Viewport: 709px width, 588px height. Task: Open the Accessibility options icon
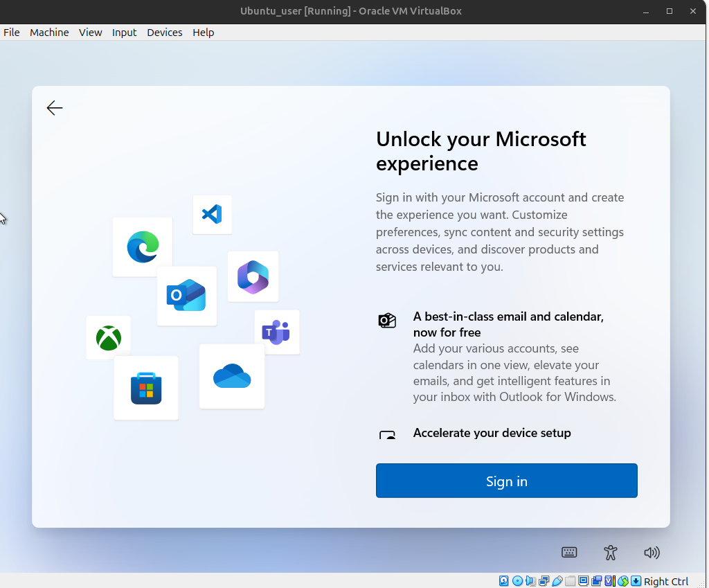coord(611,552)
